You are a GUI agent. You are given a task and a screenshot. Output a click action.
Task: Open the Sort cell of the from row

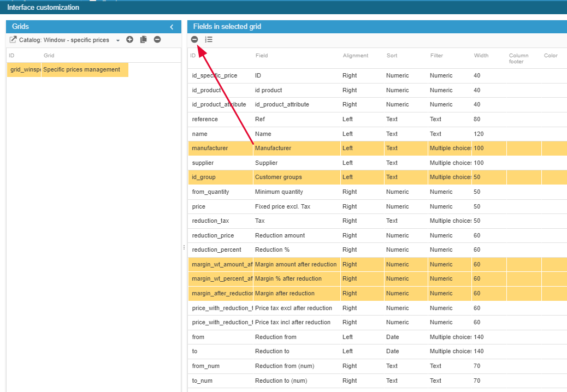click(393, 337)
